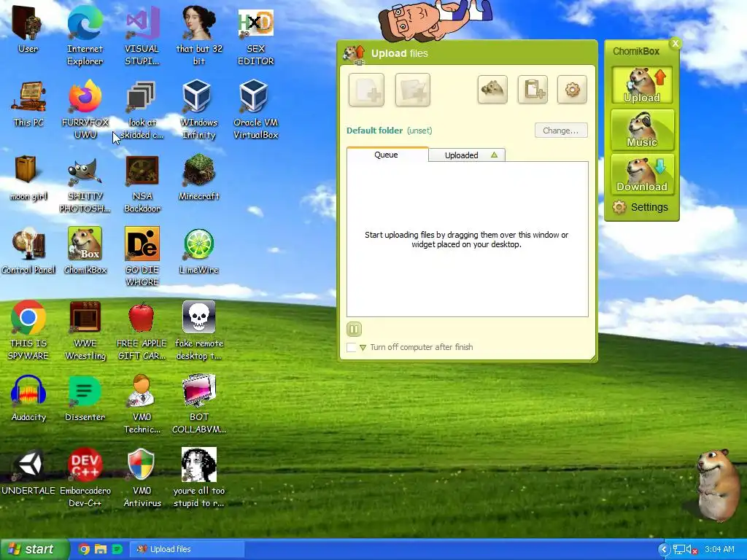Select the This PC desktop icon
The width and height of the screenshot is (747, 560).
(x=28, y=103)
